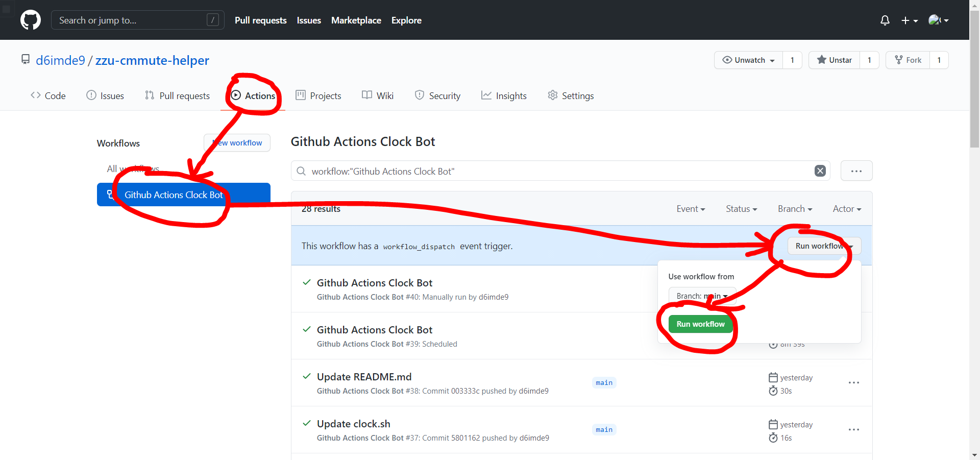This screenshot has width=980, height=460.
Task: Fork this repository
Action: 908,60
